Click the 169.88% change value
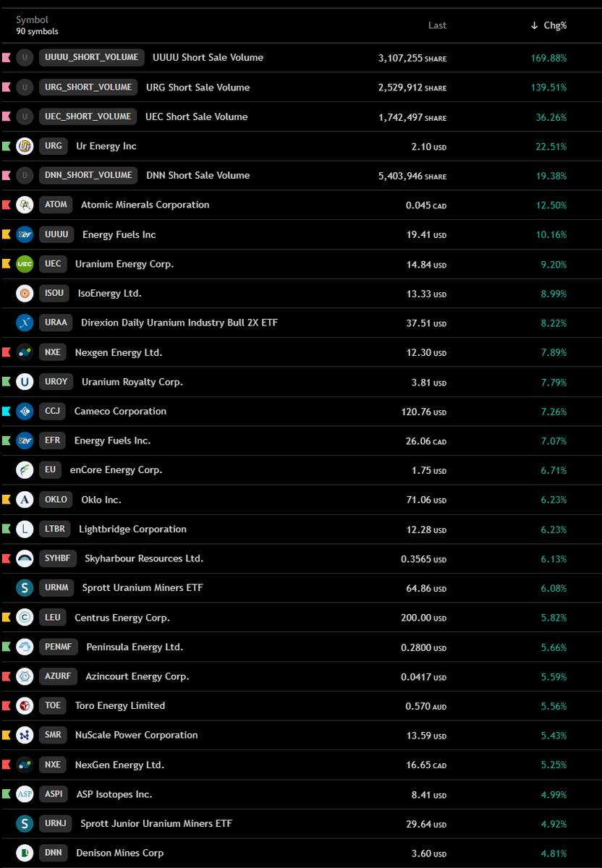Viewport: 602px width, 868px height. 548,58
